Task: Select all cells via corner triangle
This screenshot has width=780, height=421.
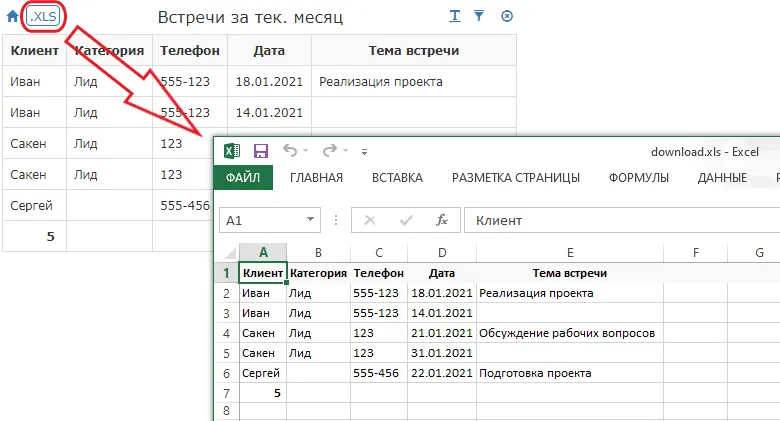Action: click(x=229, y=253)
